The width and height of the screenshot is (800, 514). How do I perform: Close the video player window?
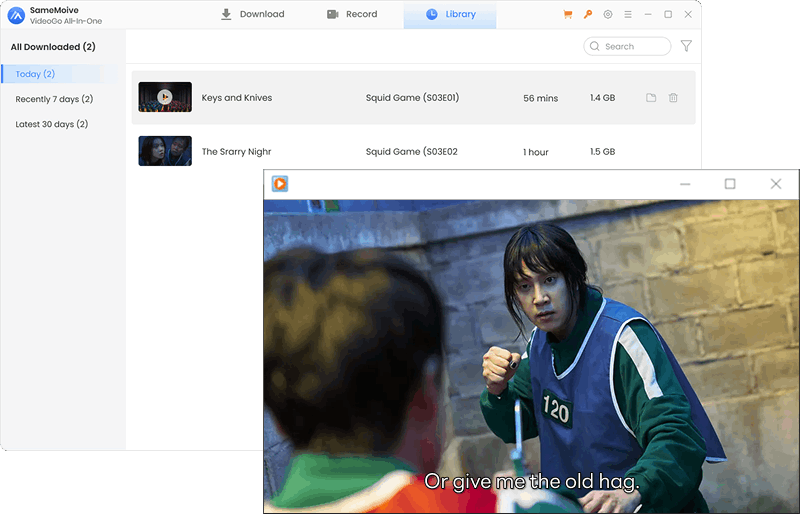click(x=776, y=184)
